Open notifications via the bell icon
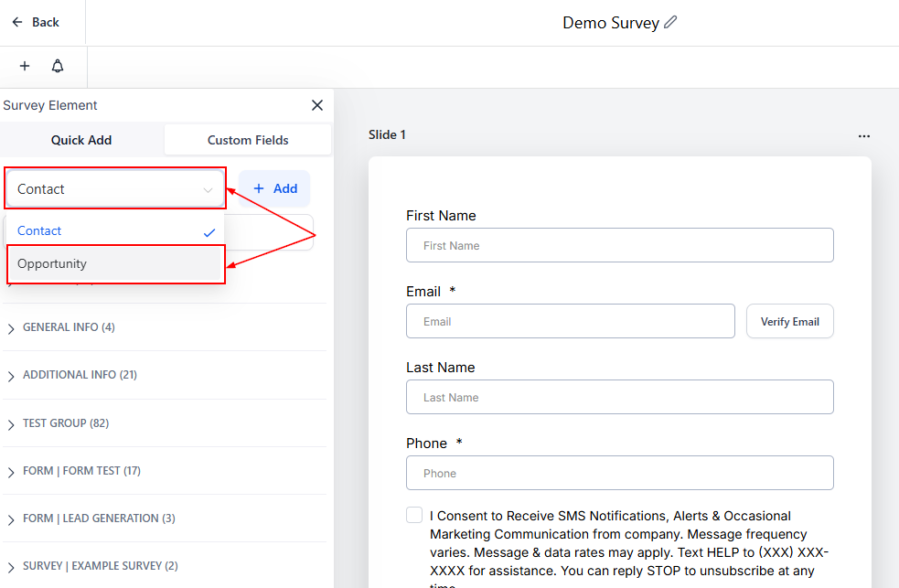The width and height of the screenshot is (899, 588). pos(58,67)
